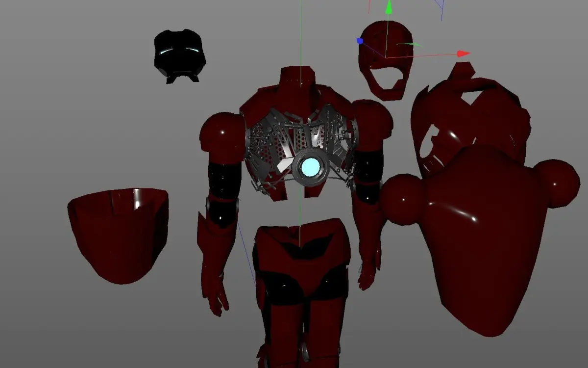Select the green Y-axis arrow tip of the gizmo
This screenshot has height=368, width=588.
389,6
